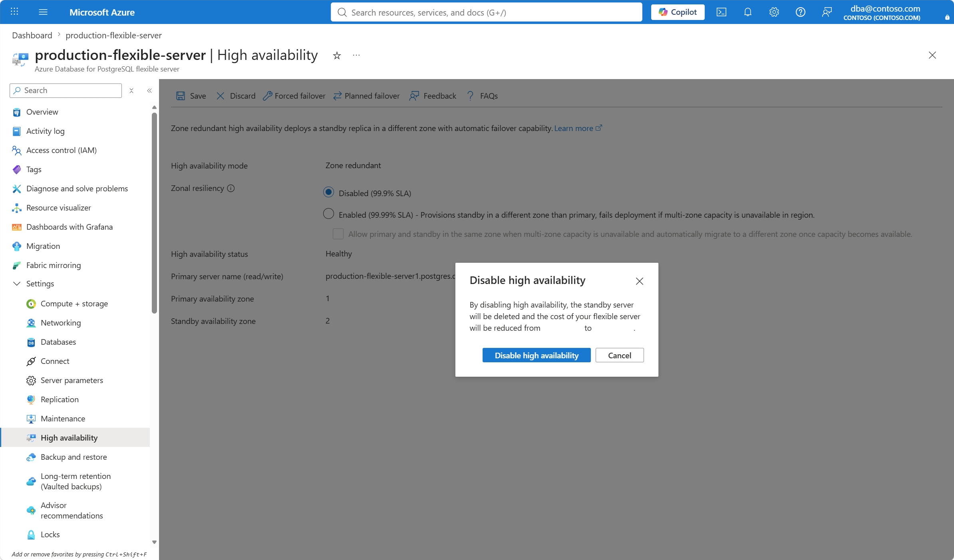Viewport: 954px width, 560px height.
Task: Favorite this page with the star icon
Action: (337, 56)
